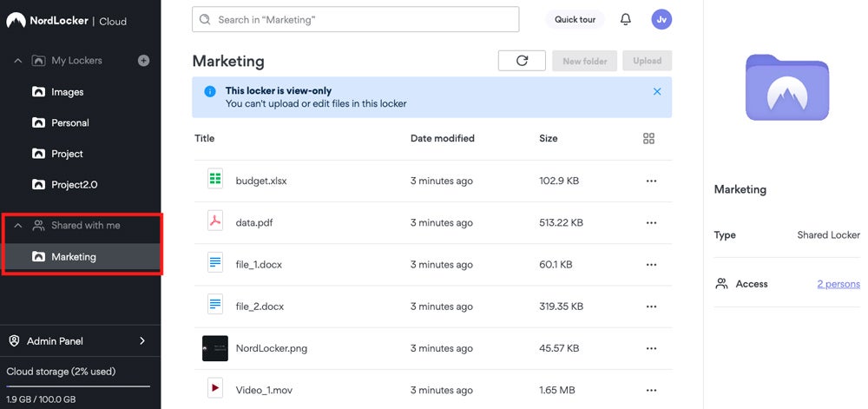This screenshot has width=868, height=409.
Task: Open the Jv user avatar menu
Action: (x=661, y=19)
